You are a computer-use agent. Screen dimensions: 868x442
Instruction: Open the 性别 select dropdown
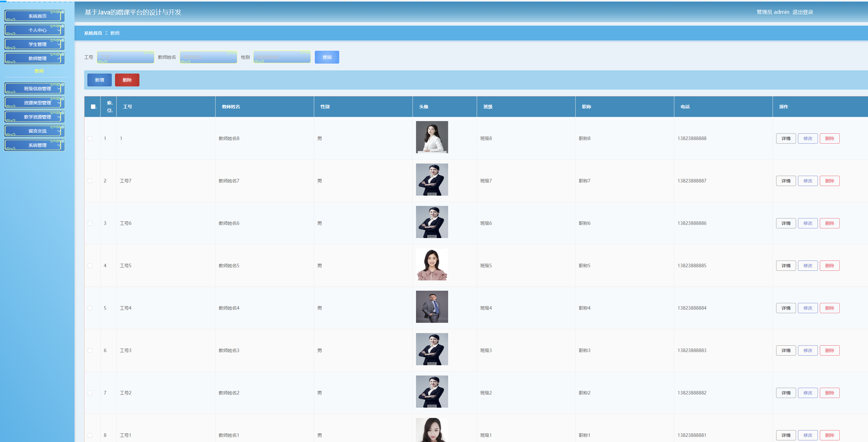282,57
